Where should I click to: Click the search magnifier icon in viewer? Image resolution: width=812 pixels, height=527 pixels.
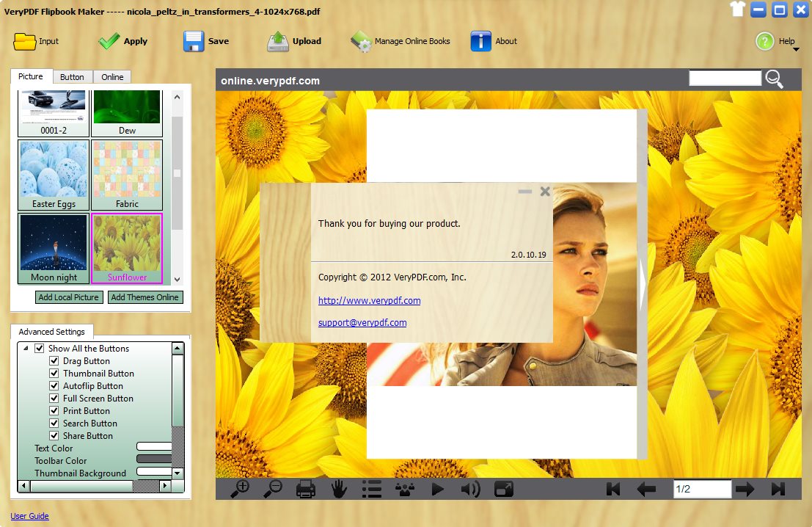pyautogui.click(x=774, y=79)
